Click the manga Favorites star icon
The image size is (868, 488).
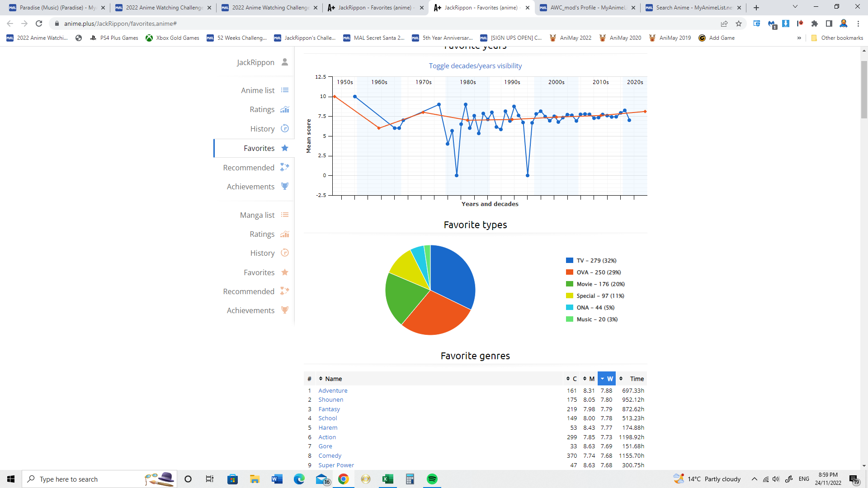284,272
